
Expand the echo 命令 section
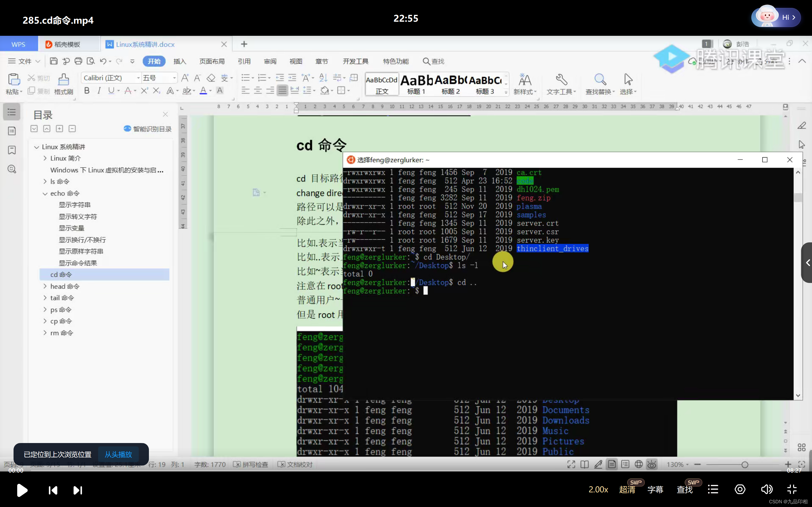(45, 193)
